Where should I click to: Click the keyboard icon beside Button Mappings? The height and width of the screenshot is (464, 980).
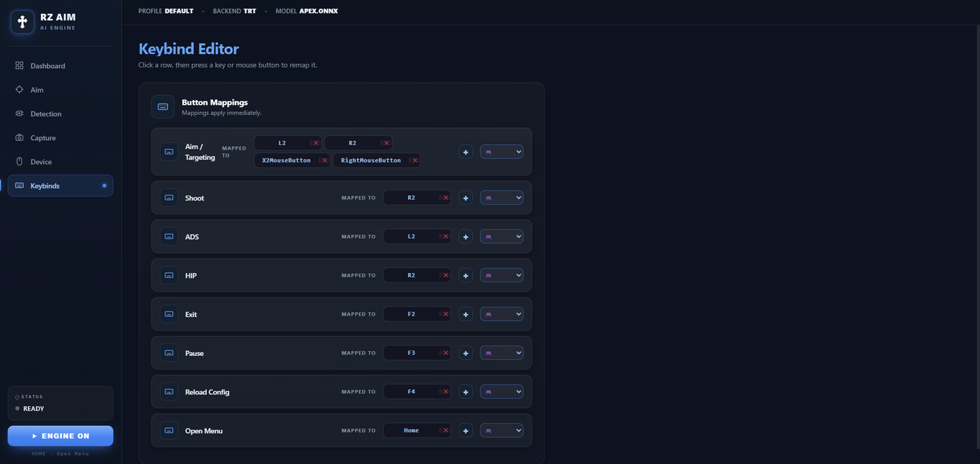(163, 107)
